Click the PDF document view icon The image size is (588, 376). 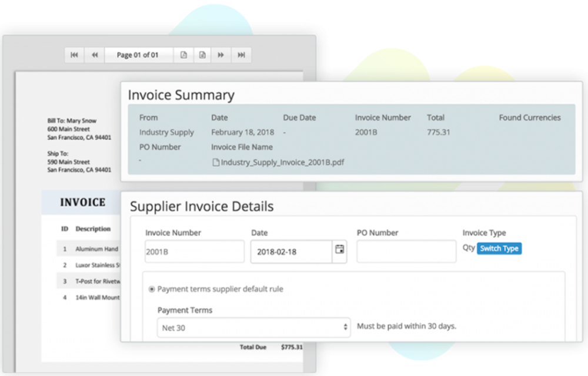[x=183, y=55]
